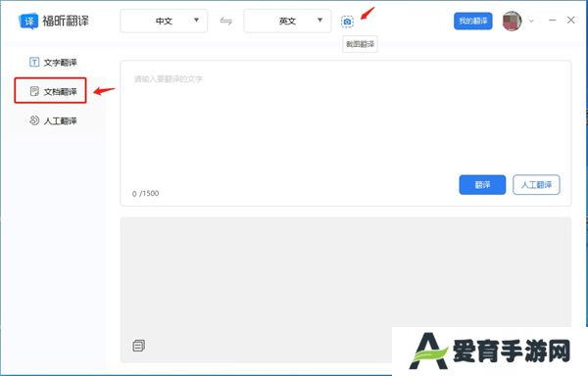Minimize the translator window
Screen dimensions: 588x376
(x=553, y=20)
